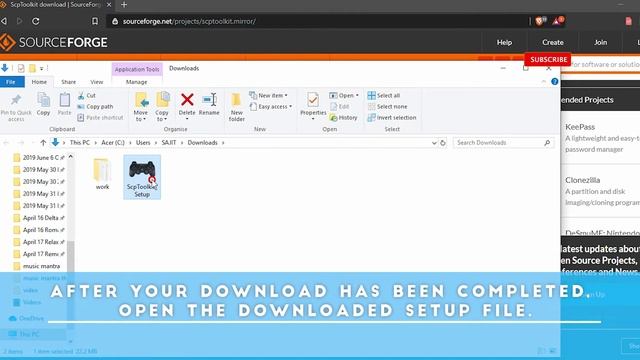The height and width of the screenshot is (360, 640).
Task: Click Copy path in the Clipboard group
Action: [x=95, y=107]
